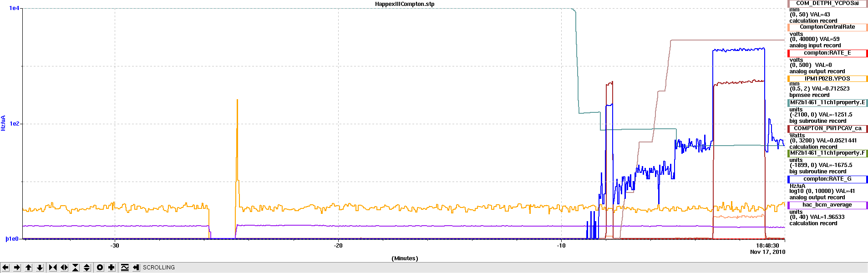Screen dimensions: 868x273
Task: Select the MF2b1461_11ch1property.E legend label
Action: coord(827,103)
